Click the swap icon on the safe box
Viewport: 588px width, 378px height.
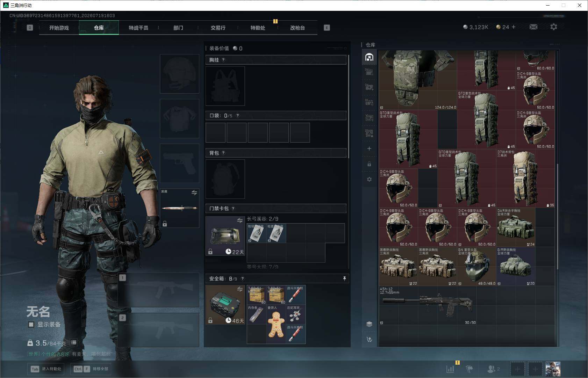click(240, 289)
